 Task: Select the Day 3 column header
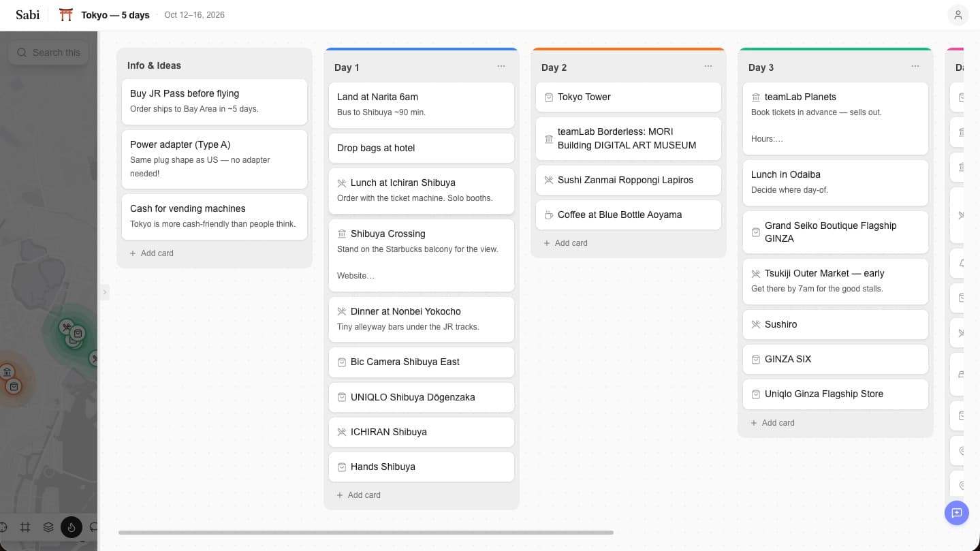[761, 67]
